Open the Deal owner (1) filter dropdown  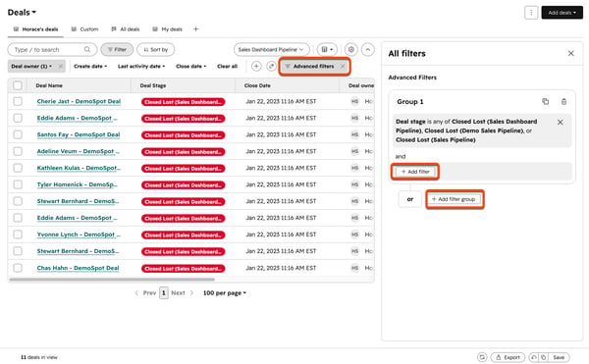click(31, 66)
